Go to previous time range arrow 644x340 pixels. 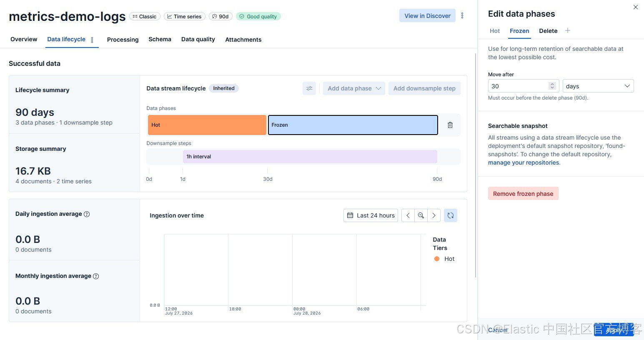click(x=408, y=215)
